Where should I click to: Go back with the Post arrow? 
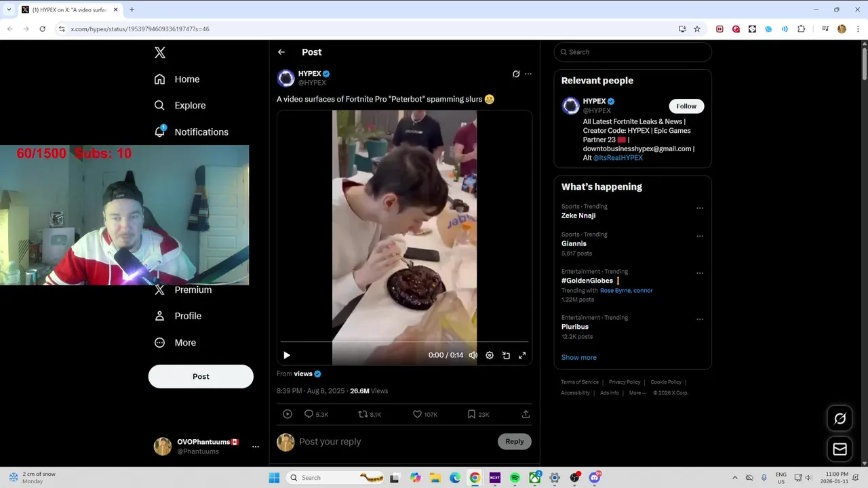pyautogui.click(x=281, y=52)
